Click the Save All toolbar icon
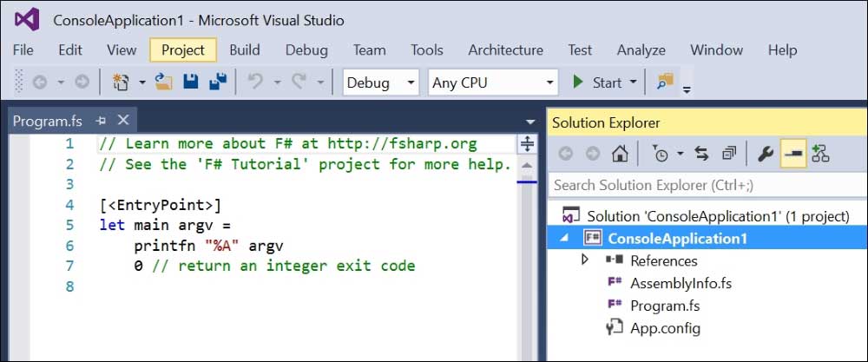The width and height of the screenshot is (868, 362). (x=218, y=82)
